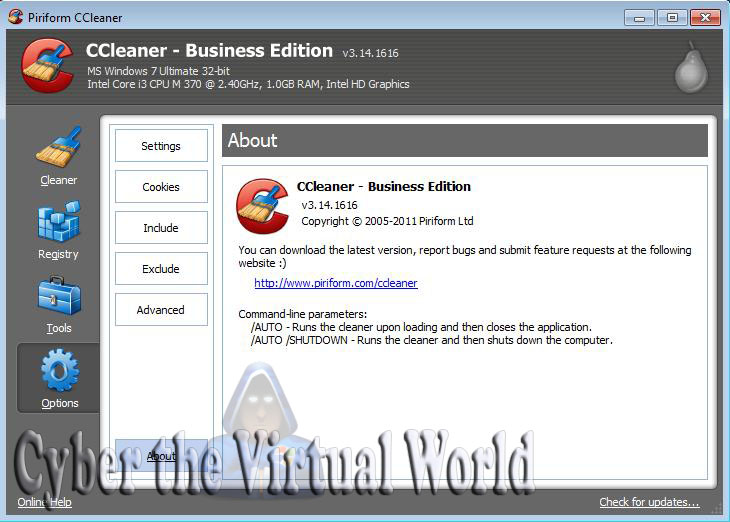Click the CCleaner logo in the About panel
Screen dimensions: 730x522
262,205
